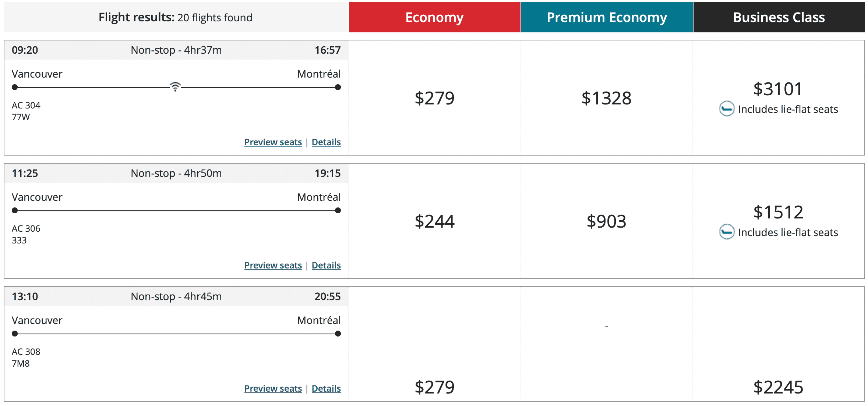The width and height of the screenshot is (868, 406).
Task: Switch to the Economy fare tab
Action: (434, 17)
